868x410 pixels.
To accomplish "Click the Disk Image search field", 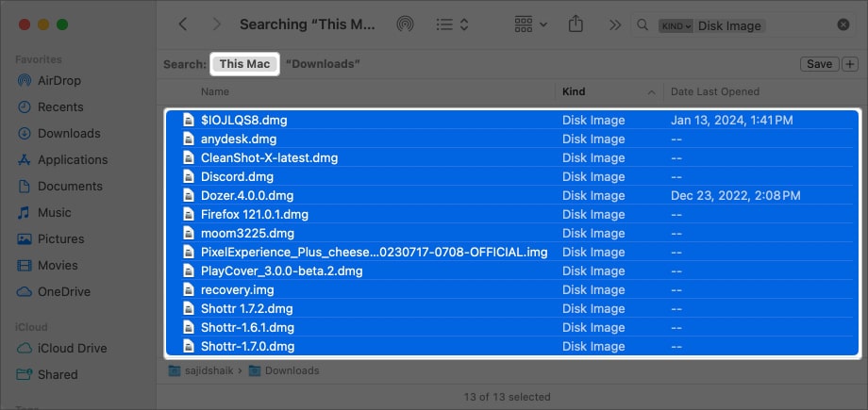I will coord(729,25).
